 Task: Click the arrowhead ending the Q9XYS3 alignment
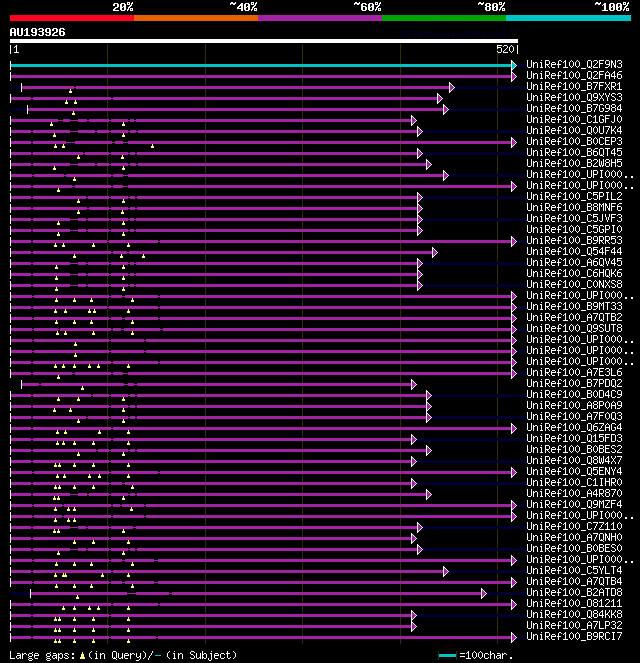[440, 99]
